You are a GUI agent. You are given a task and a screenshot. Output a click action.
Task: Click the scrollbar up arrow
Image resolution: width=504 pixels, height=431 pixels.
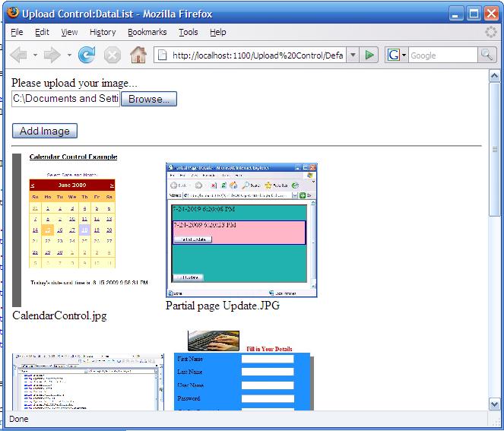[494, 76]
